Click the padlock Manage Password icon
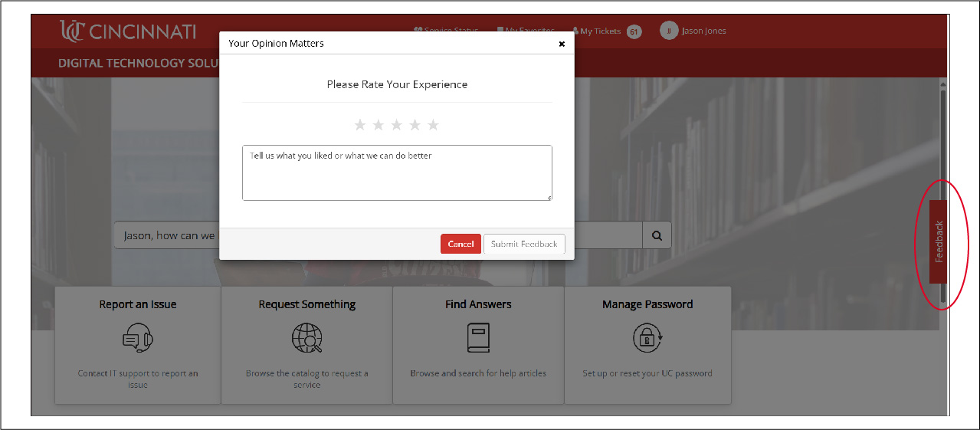 click(x=647, y=337)
